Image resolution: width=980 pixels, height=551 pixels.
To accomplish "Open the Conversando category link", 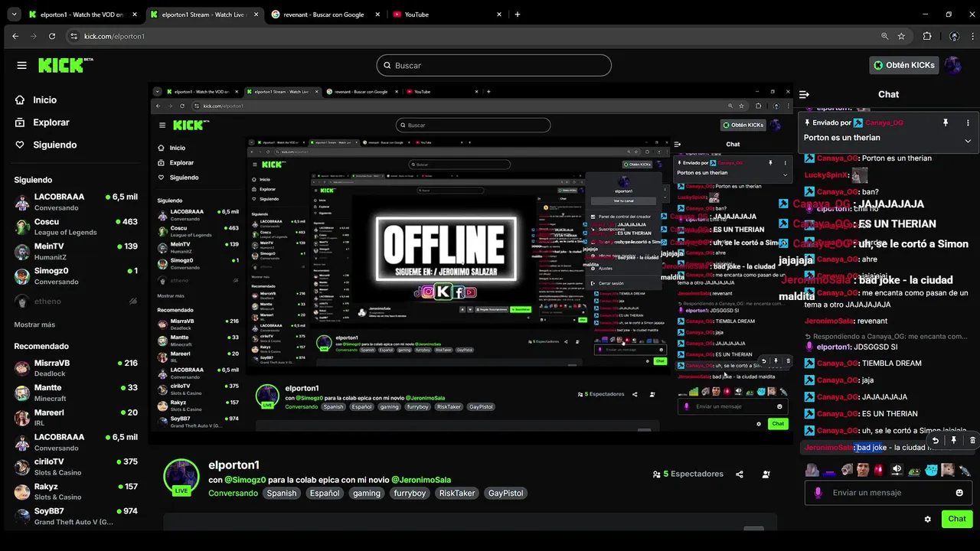I will tap(233, 494).
